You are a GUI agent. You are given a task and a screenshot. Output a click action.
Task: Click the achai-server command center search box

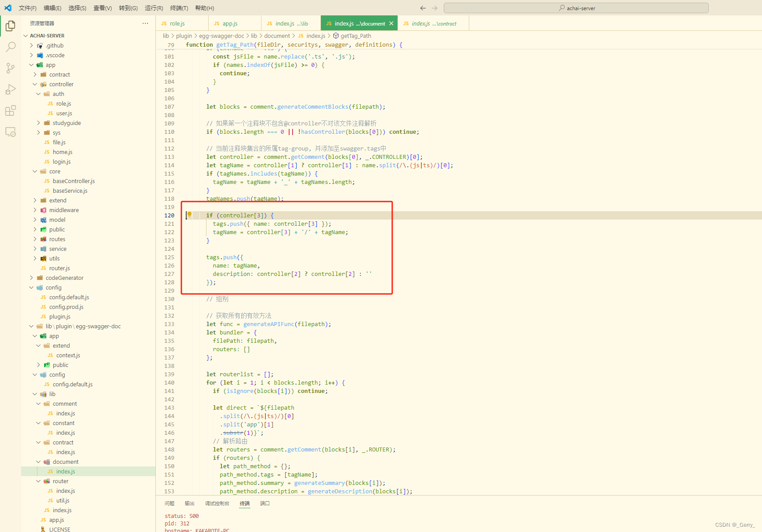576,8
